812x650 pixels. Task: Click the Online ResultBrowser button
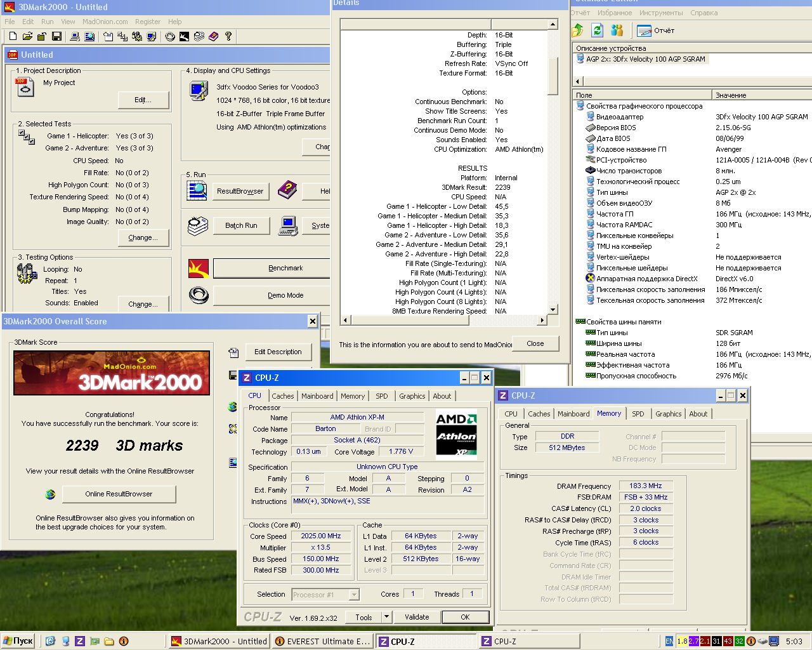click(119, 494)
